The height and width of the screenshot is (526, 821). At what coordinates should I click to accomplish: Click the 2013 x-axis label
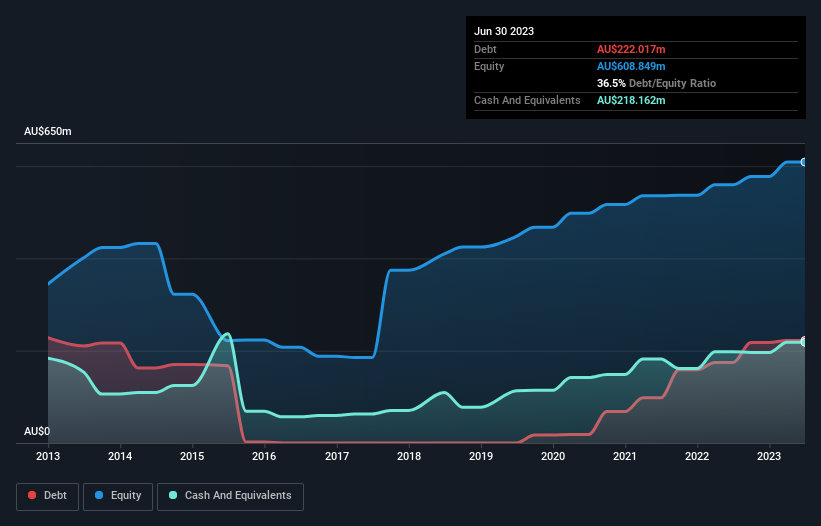point(48,456)
